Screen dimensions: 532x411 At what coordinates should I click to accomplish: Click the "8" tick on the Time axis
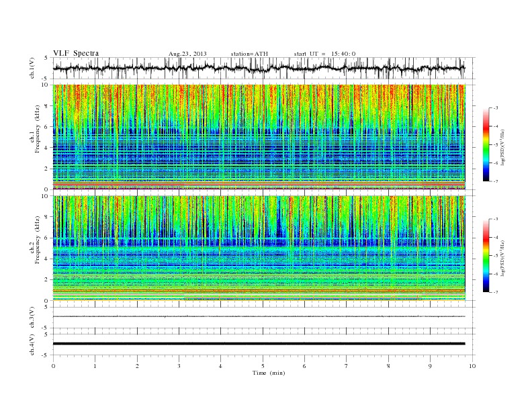tap(388, 366)
